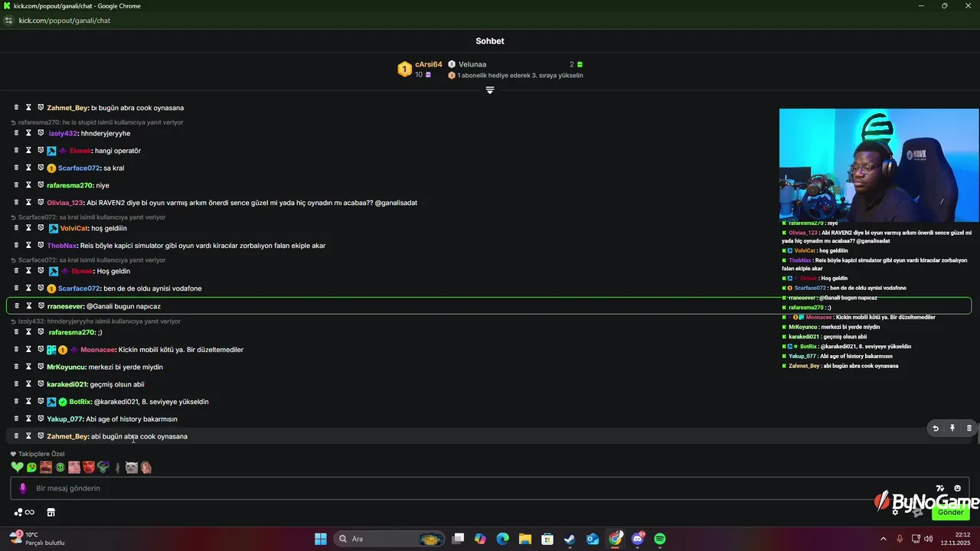Open Discord from the taskbar
This screenshot has height=551, width=980.
(638, 539)
